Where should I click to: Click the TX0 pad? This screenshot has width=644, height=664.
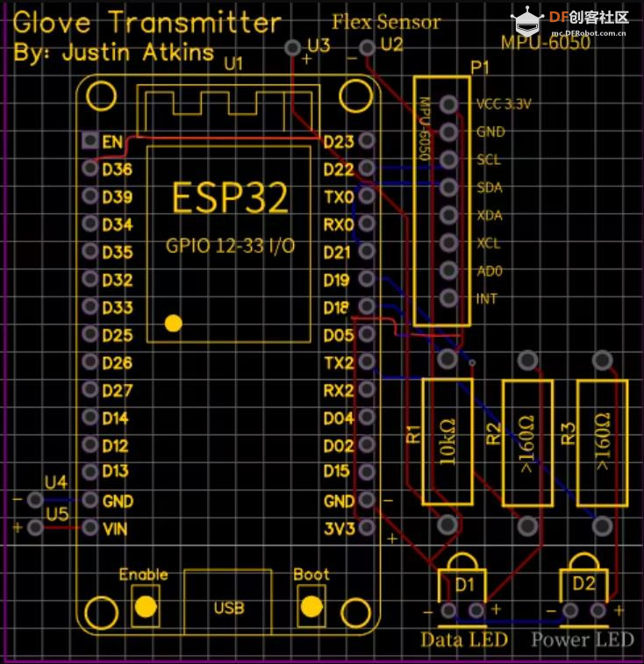367,196
